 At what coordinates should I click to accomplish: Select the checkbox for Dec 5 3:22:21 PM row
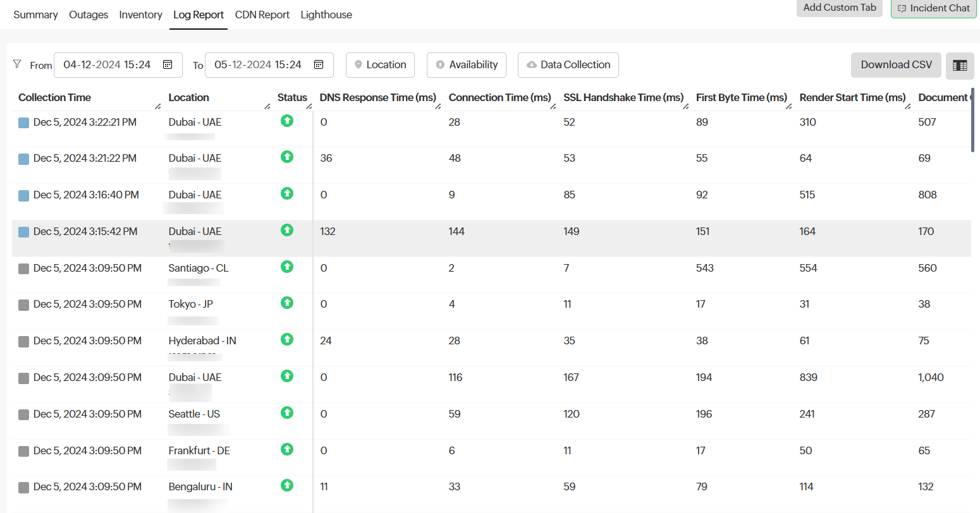tap(23, 123)
